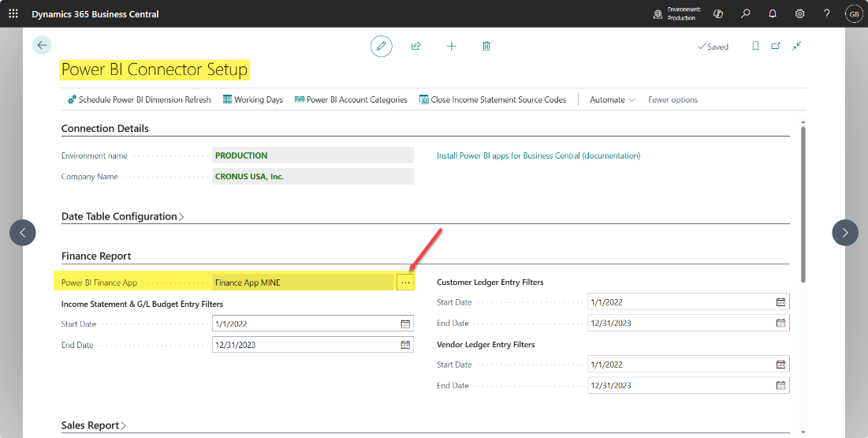Open calendar for Vendor Ledger Start Date
Image resolution: width=868 pixels, height=438 pixels.
[780, 365]
